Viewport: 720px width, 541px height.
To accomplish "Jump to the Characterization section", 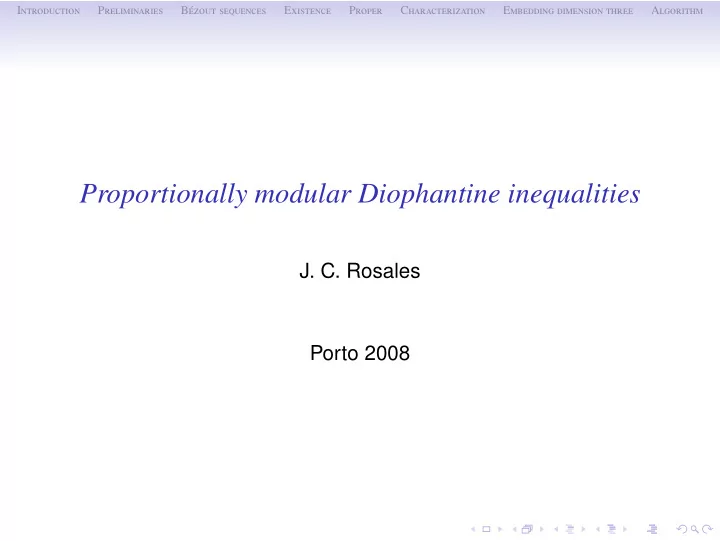I will click(443, 11).
